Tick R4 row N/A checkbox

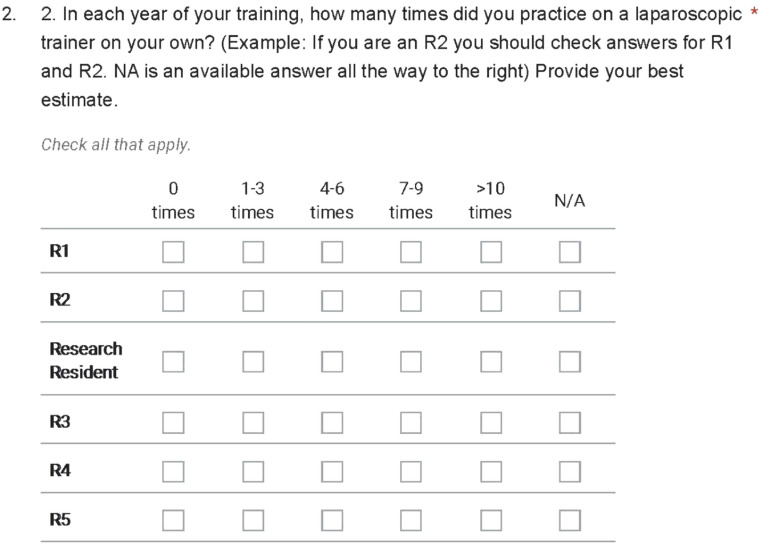point(570,471)
